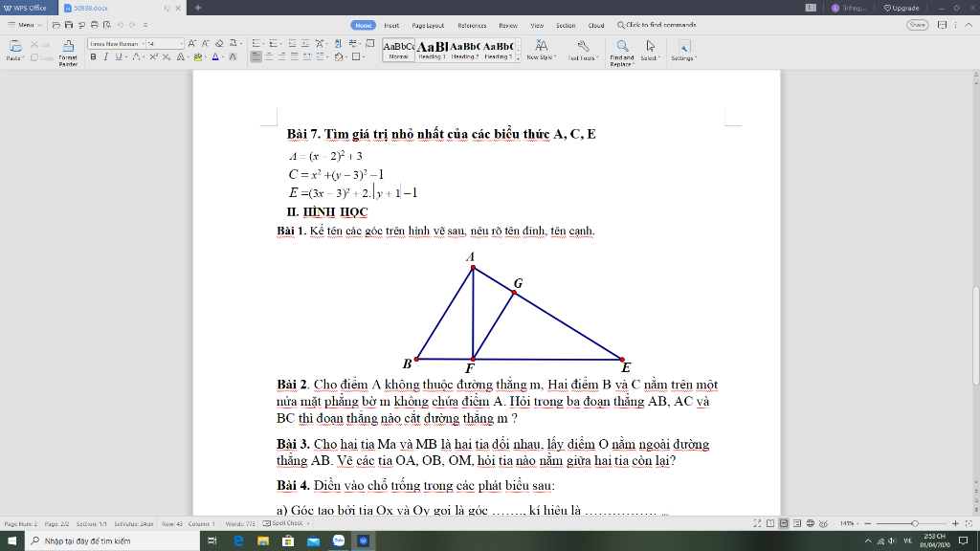Set paragraph alignment to left

click(256, 56)
